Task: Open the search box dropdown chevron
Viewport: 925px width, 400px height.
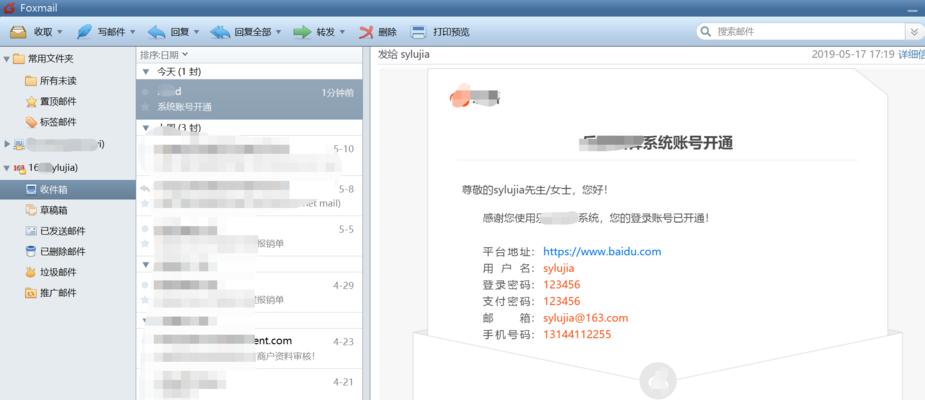Action: (913, 32)
